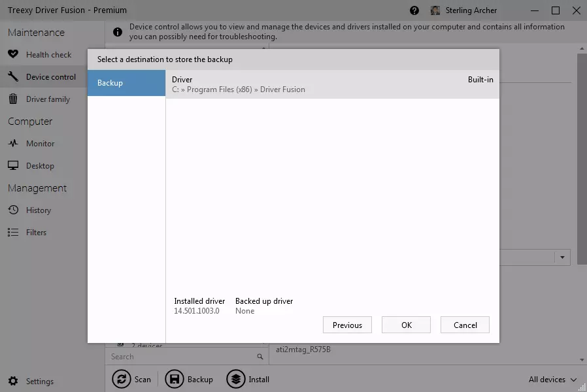The image size is (587, 392).
Task: Open the Filters section
Action: [x=37, y=233]
